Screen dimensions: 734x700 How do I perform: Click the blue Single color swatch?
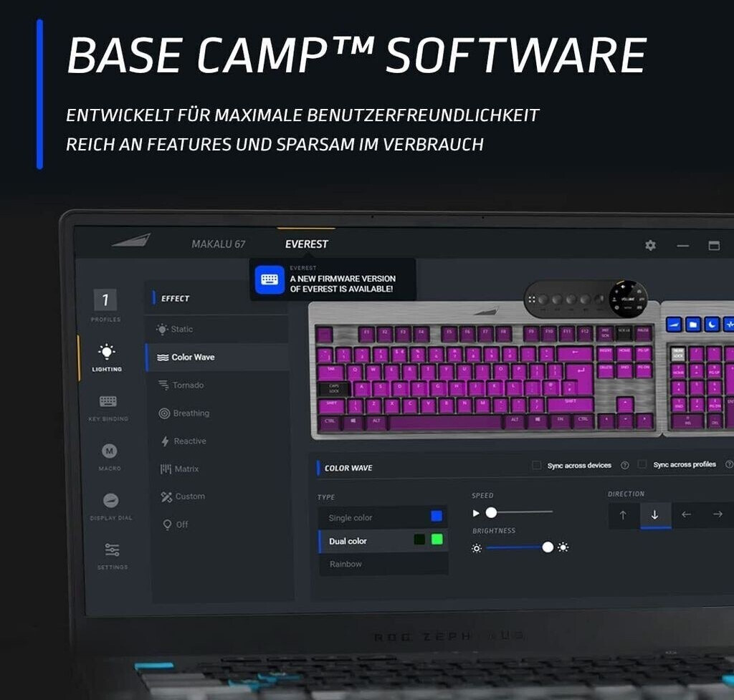click(x=437, y=516)
